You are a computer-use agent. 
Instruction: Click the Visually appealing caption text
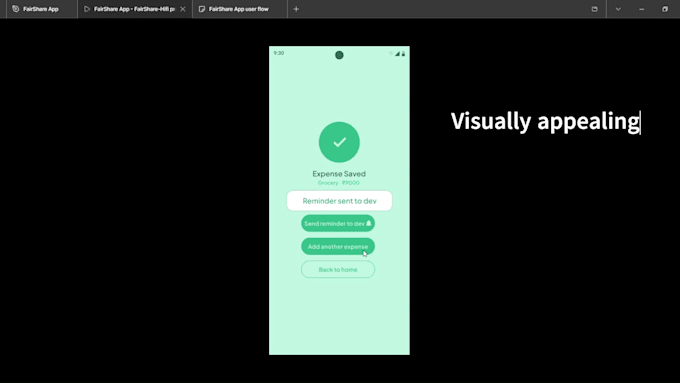545,121
